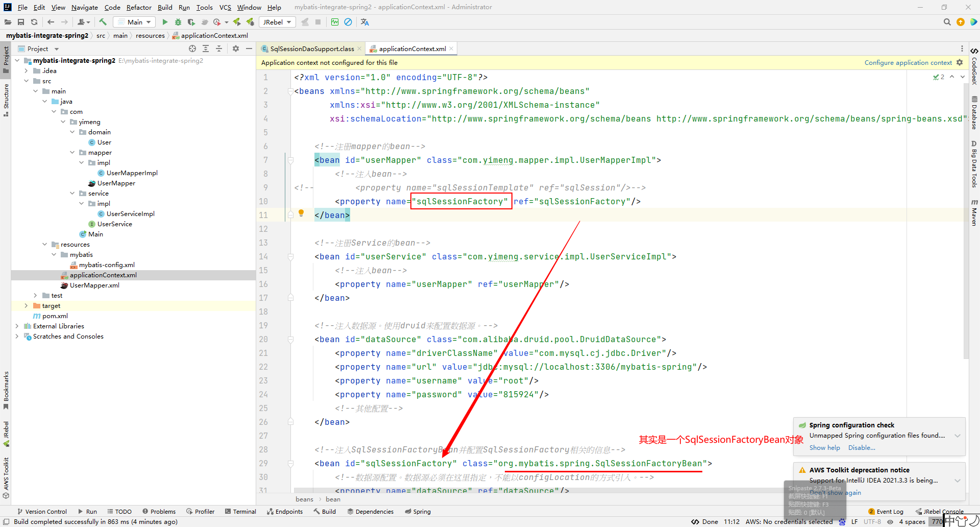Run the Main configuration

(164, 22)
